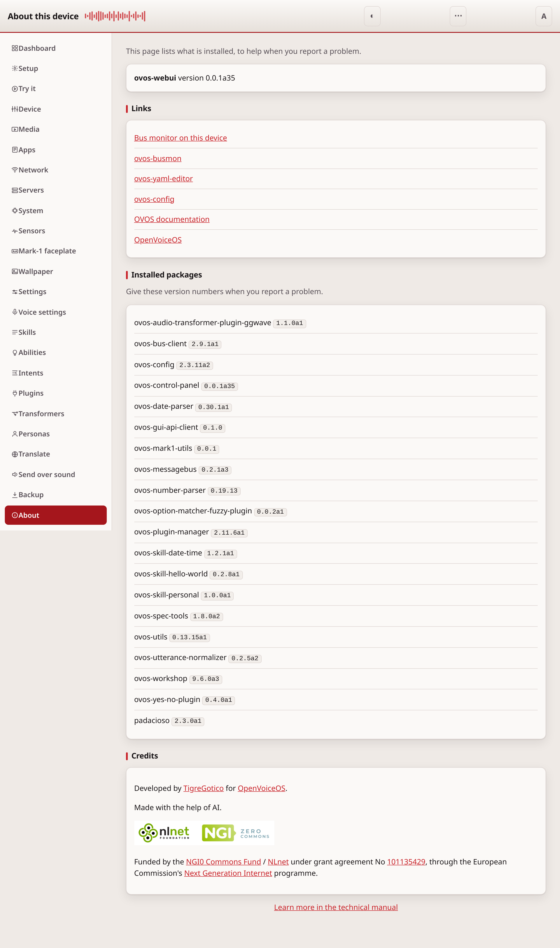Image resolution: width=560 pixels, height=948 pixels.
Task: Click the ovos-number-parser version 0.19.13
Action: pos(224,491)
